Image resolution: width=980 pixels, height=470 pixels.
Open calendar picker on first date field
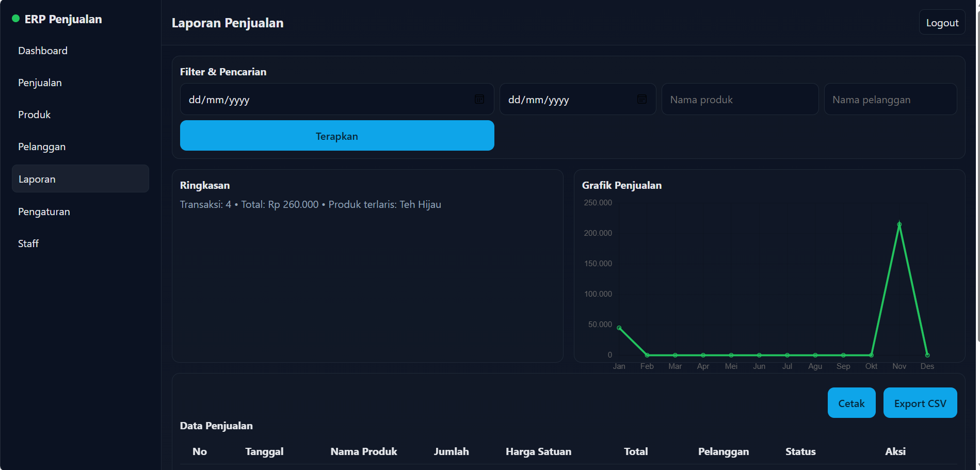pyautogui.click(x=479, y=99)
